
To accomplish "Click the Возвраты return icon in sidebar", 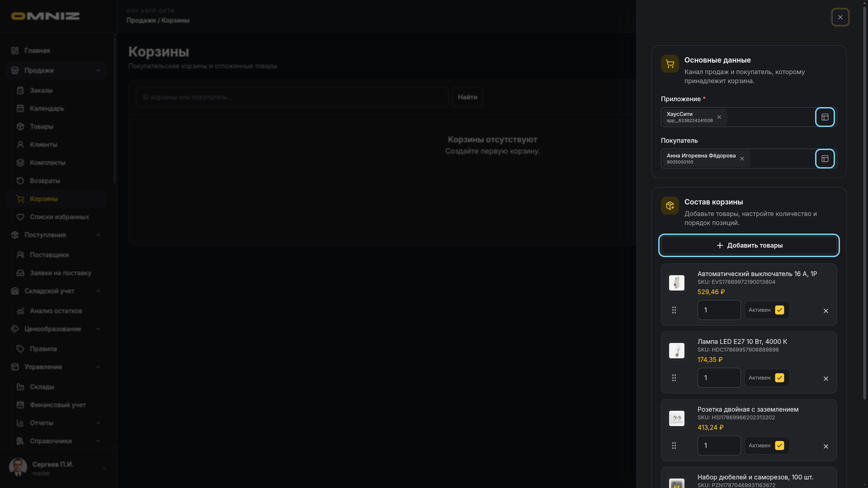I will (x=20, y=181).
